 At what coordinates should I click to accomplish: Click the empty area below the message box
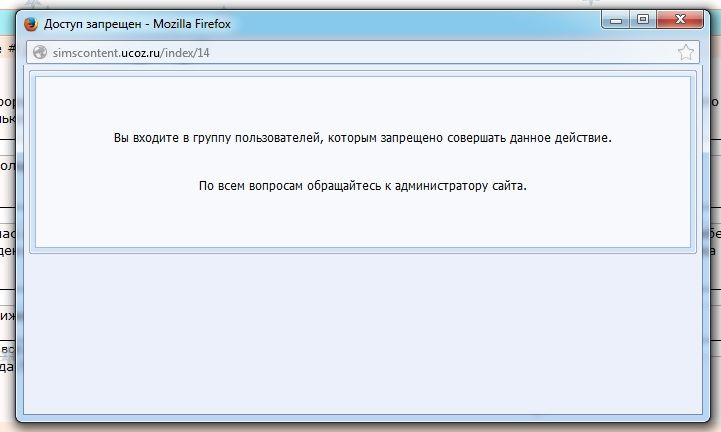360,330
